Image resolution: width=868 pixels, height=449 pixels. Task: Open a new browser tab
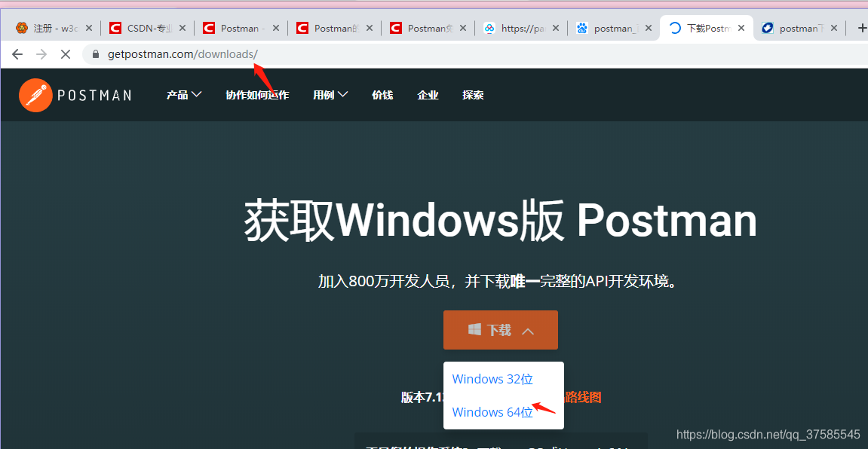[861, 28]
